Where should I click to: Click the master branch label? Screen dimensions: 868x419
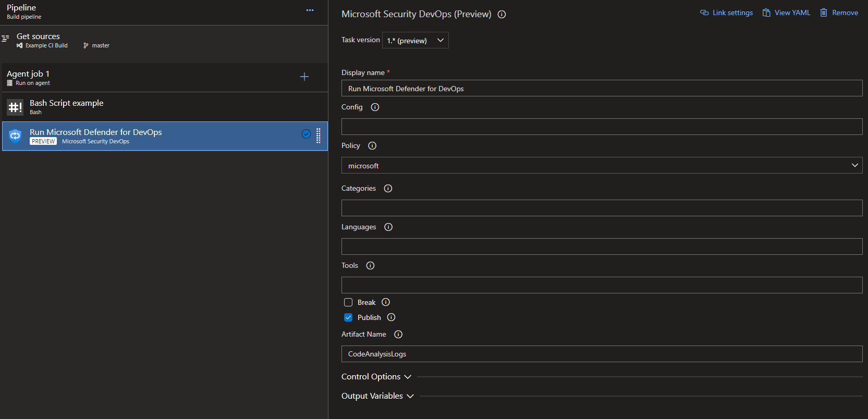pos(96,45)
